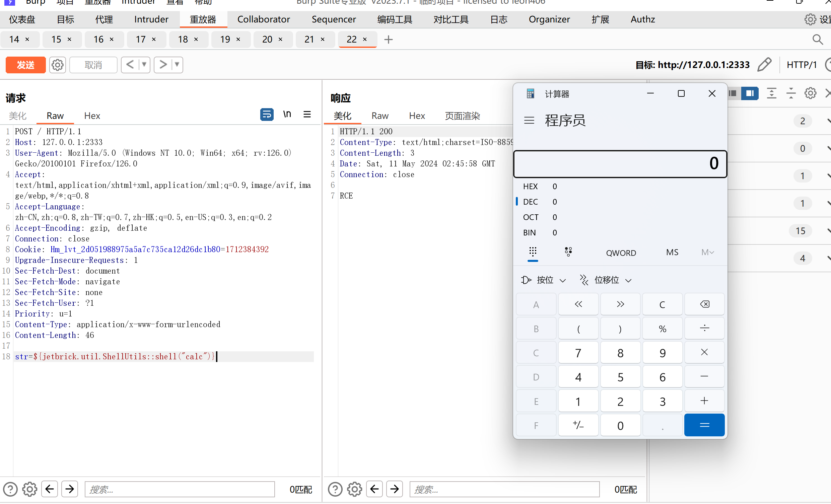
Task: Focus the request search input field
Action: click(x=180, y=489)
